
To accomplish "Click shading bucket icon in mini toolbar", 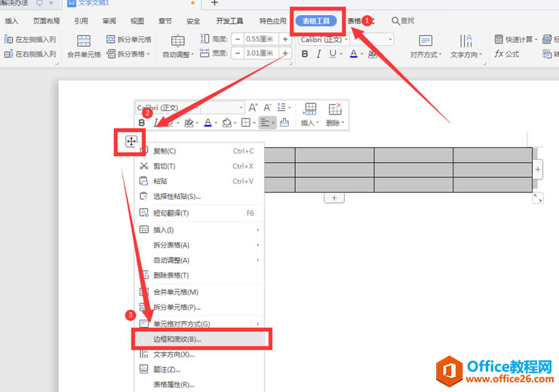I will click(x=227, y=123).
